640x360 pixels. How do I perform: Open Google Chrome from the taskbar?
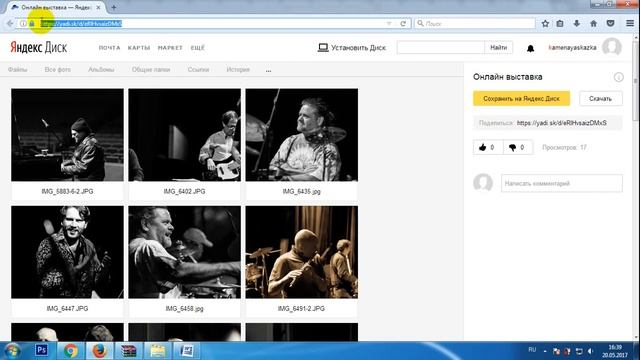[x=70, y=351]
